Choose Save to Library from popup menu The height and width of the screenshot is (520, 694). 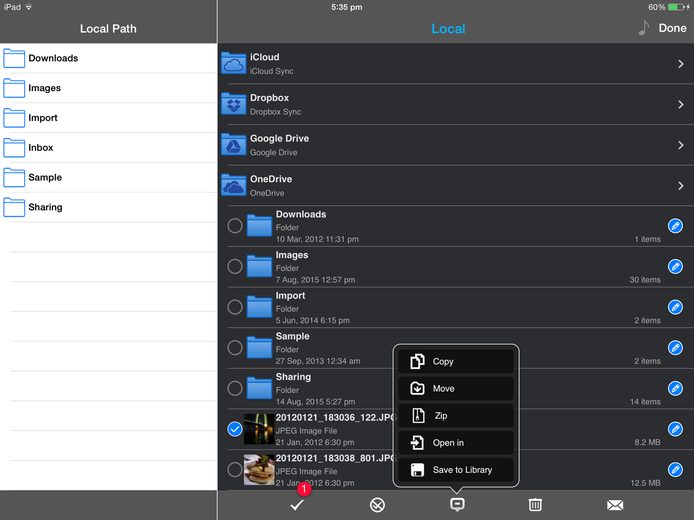[456, 470]
